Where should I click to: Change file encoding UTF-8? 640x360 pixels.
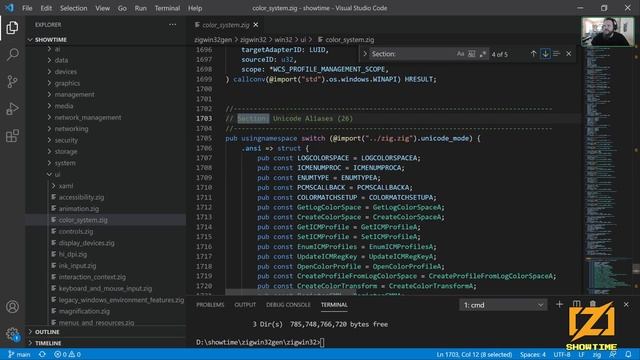pos(562,354)
